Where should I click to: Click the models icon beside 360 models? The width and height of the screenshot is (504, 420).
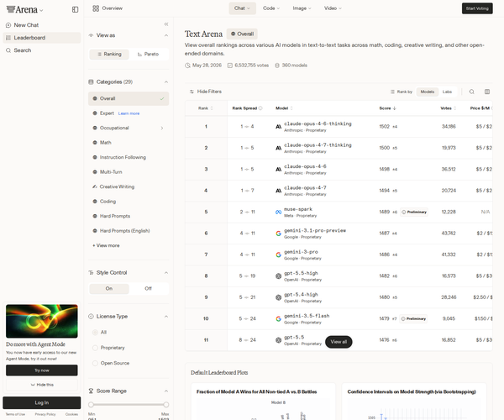click(277, 66)
